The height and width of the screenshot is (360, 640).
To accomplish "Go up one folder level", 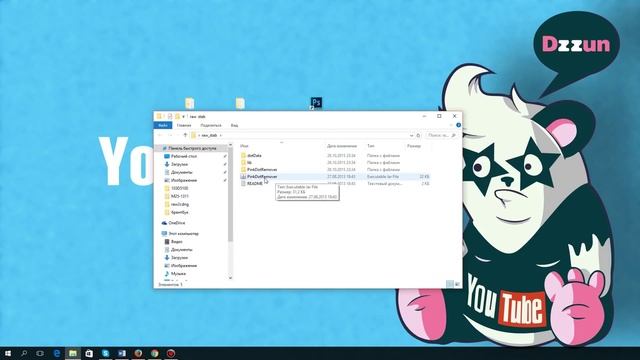I will click(x=185, y=135).
